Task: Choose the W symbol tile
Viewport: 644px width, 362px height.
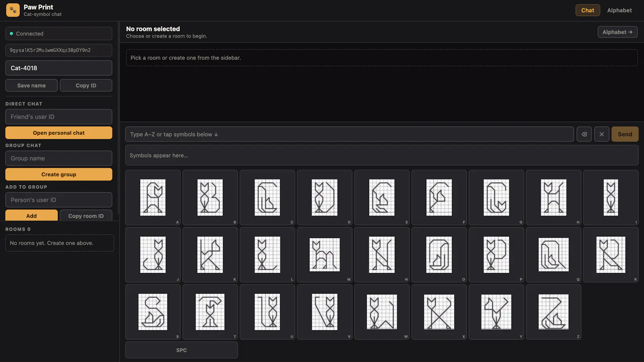Action: tap(382, 312)
